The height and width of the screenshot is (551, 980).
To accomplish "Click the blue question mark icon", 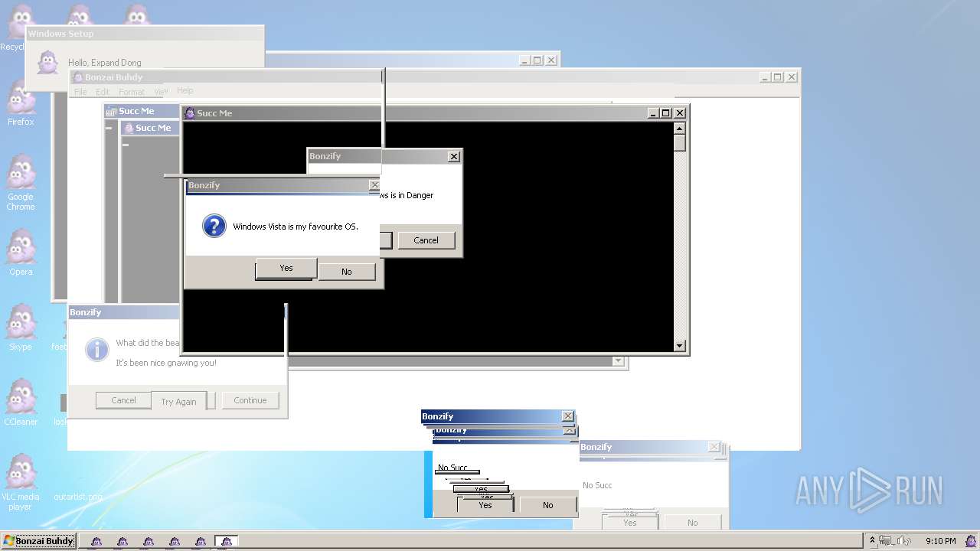I will [214, 226].
